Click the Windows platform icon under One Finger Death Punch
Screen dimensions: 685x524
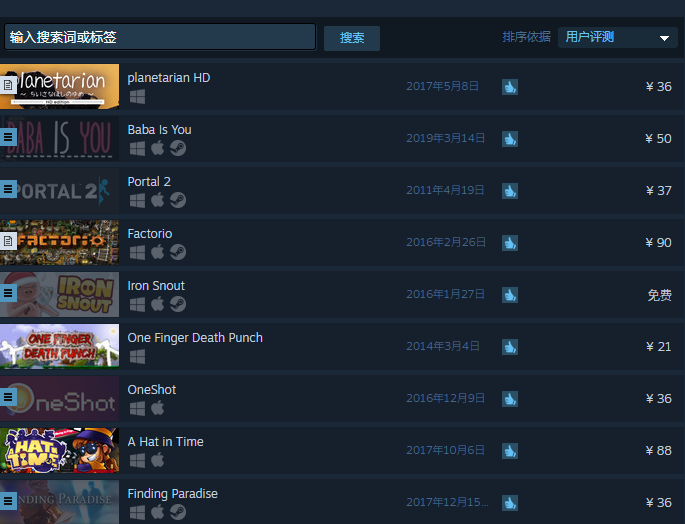point(138,357)
